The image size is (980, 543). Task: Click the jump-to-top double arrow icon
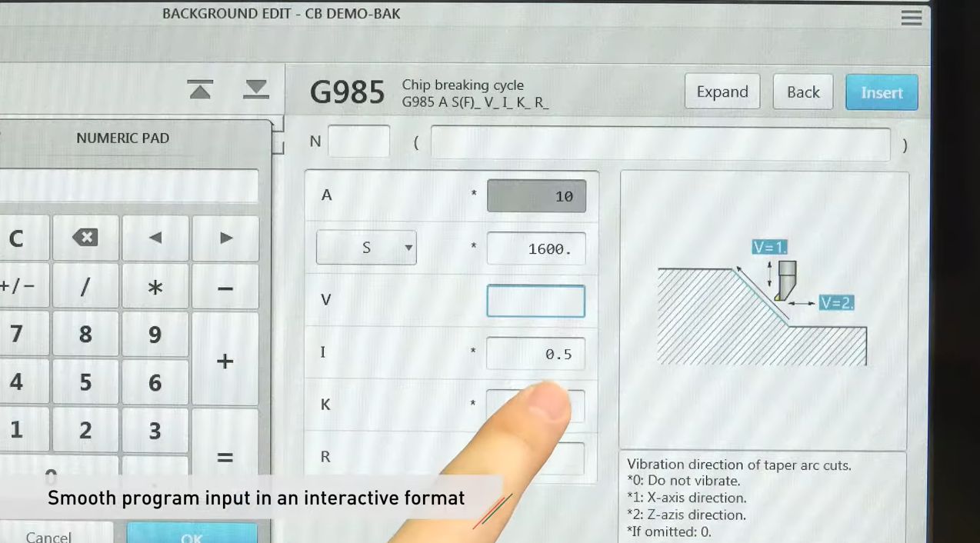tap(200, 89)
